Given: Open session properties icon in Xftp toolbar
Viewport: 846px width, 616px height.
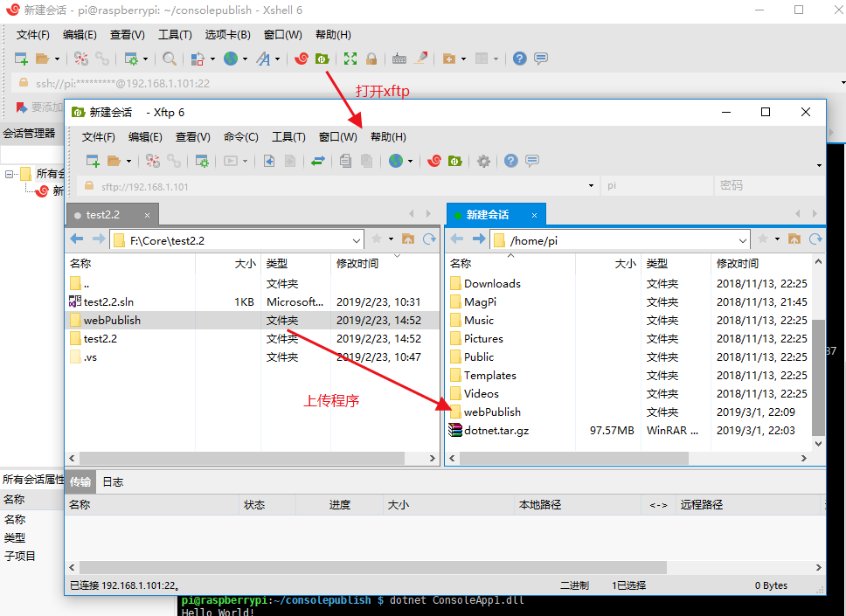Looking at the screenshot, I should (202, 161).
